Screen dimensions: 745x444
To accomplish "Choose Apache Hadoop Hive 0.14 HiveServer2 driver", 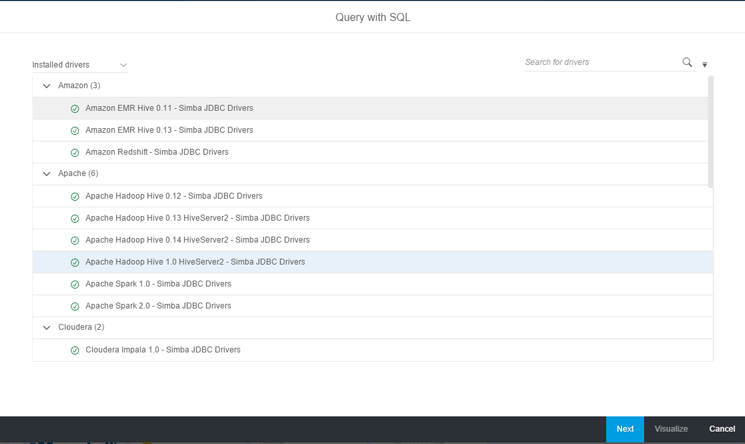I will pyautogui.click(x=197, y=240).
